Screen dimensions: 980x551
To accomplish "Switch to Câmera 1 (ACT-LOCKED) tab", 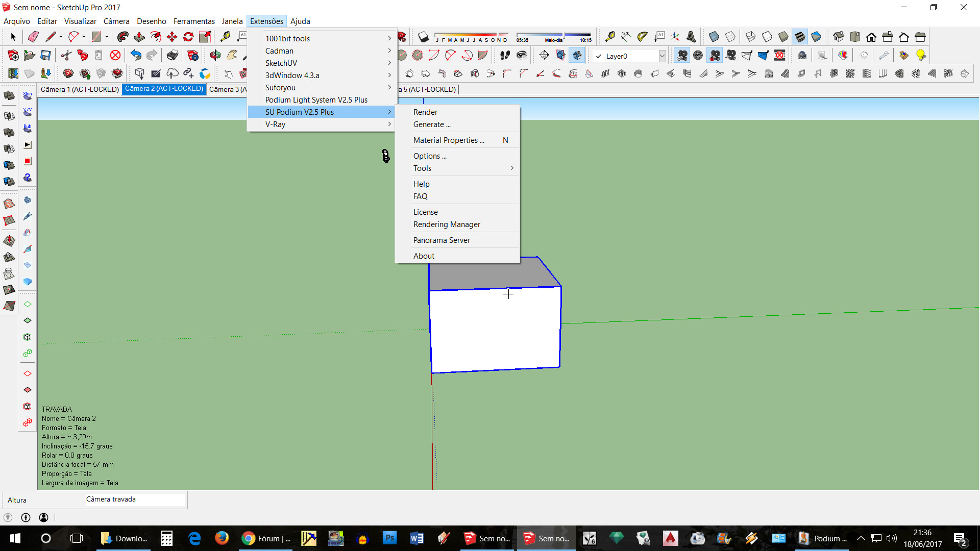I will click(80, 89).
